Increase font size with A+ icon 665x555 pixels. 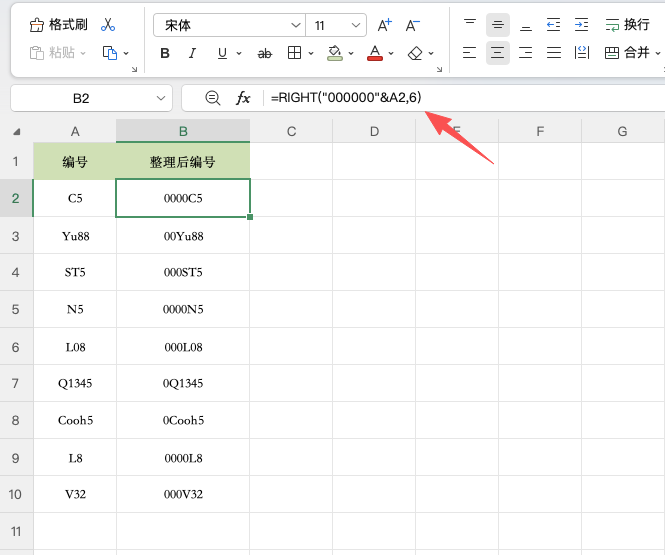click(x=385, y=25)
